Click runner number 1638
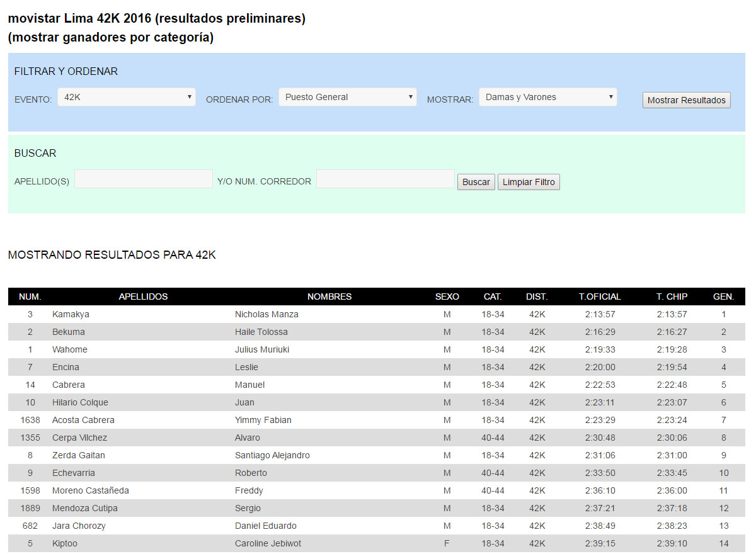Screen dimensions: 756x554 tap(30, 420)
